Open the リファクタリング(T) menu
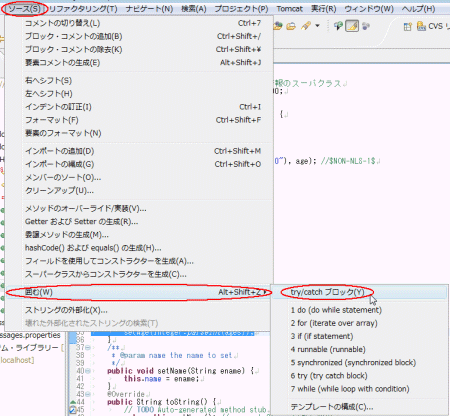 pyautogui.click(x=83, y=9)
